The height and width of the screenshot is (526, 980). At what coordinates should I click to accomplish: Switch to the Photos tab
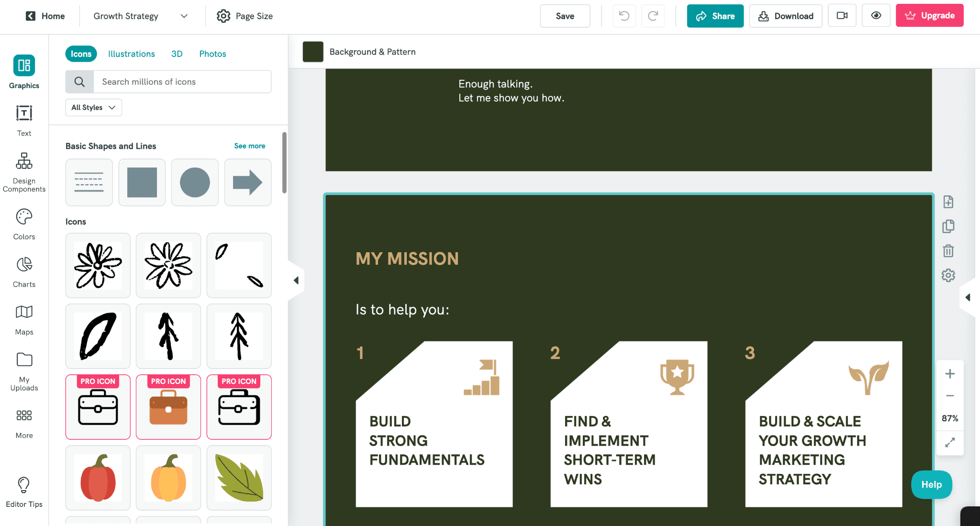[x=212, y=54]
